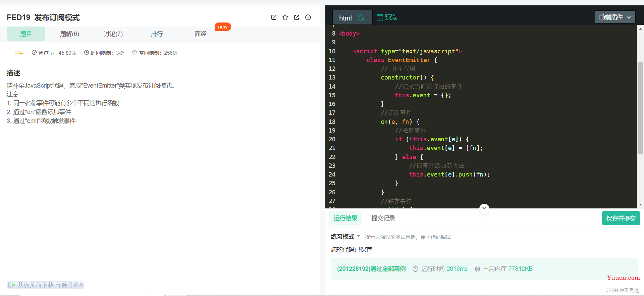Click the new badge near 面经
The width and height of the screenshot is (644, 296).
(x=223, y=27)
